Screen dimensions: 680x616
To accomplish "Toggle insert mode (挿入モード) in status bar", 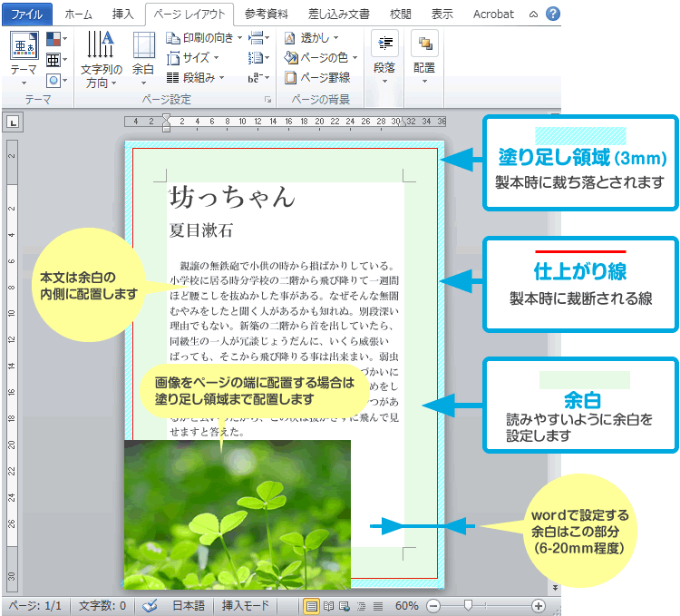I will click(x=245, y=605).
